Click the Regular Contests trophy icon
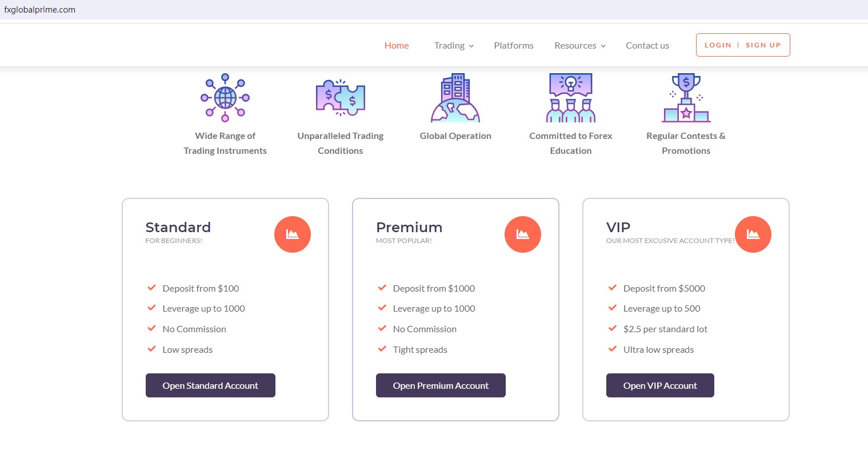This screenshot has width=868, height=470. click(x=686, y=98)
